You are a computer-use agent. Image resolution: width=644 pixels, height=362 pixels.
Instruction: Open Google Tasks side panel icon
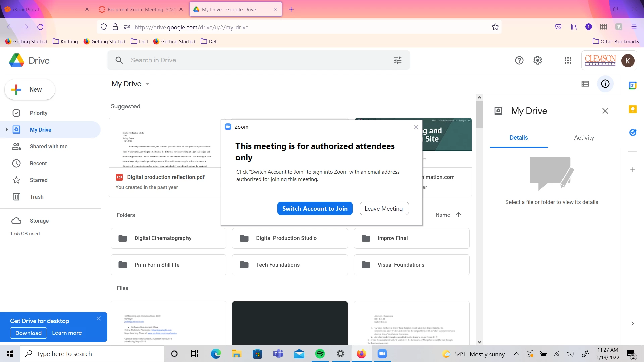pyautogui.click(x=633, y=132)
